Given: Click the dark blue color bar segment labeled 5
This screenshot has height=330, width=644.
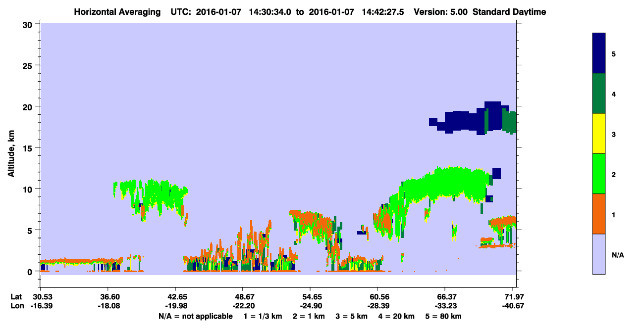Looking at the screenshot, I should coord(599,53).
